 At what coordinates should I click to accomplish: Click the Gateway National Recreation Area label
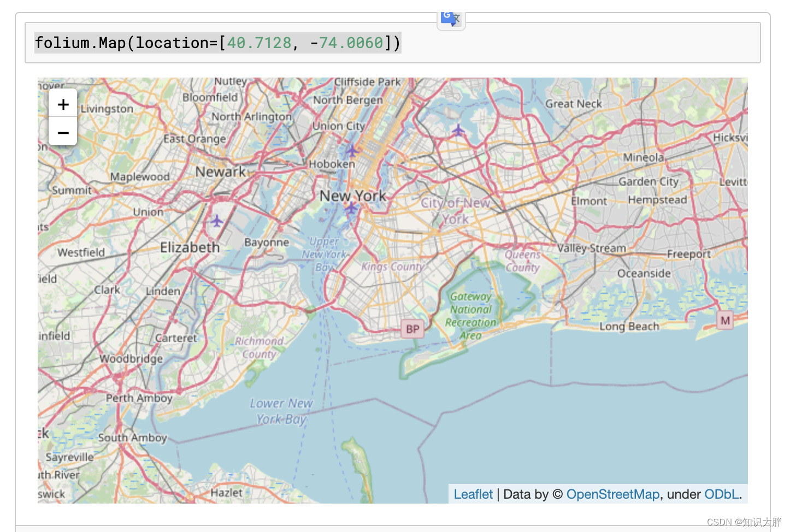coord(471,316)
